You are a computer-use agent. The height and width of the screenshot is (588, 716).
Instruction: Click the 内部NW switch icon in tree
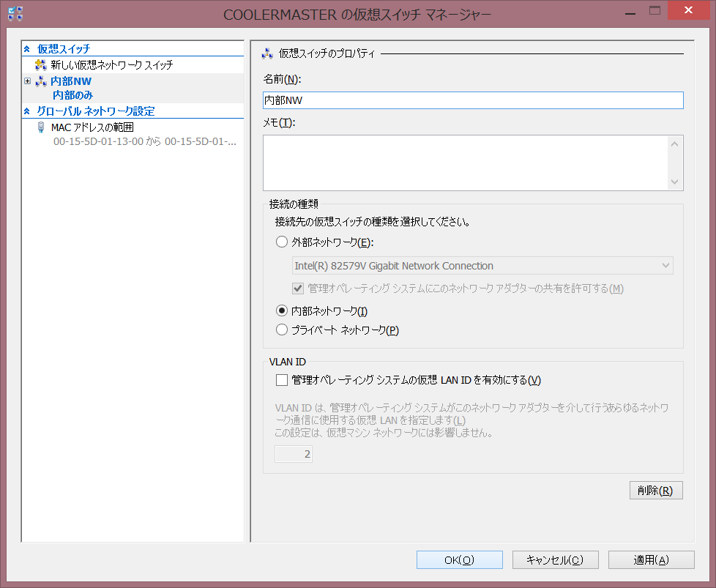tap(41, 82)
